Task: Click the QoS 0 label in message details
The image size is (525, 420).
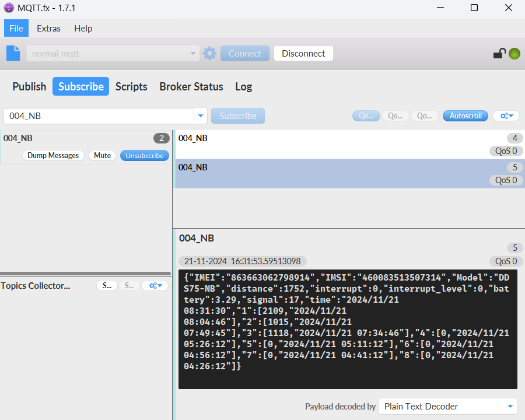Action: click(506, 261)
